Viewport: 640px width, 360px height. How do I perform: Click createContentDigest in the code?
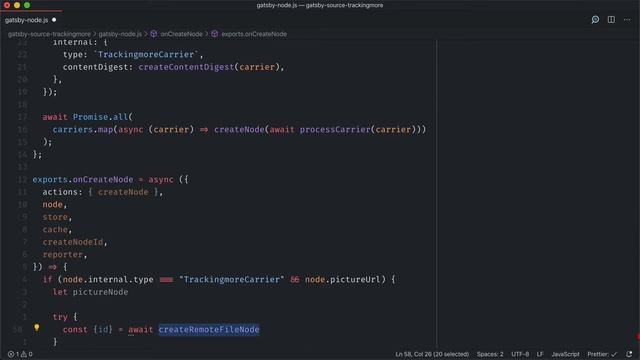point(186,67)
